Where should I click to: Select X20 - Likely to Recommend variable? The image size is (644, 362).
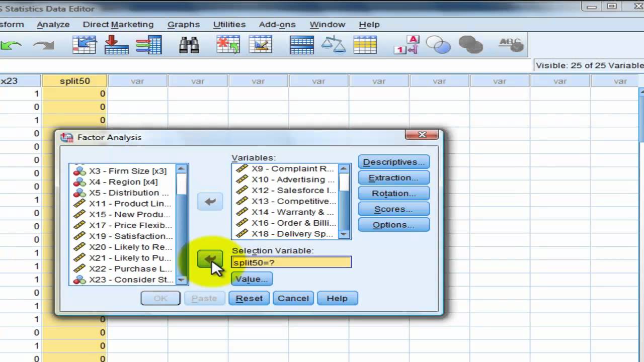[123, 247]
